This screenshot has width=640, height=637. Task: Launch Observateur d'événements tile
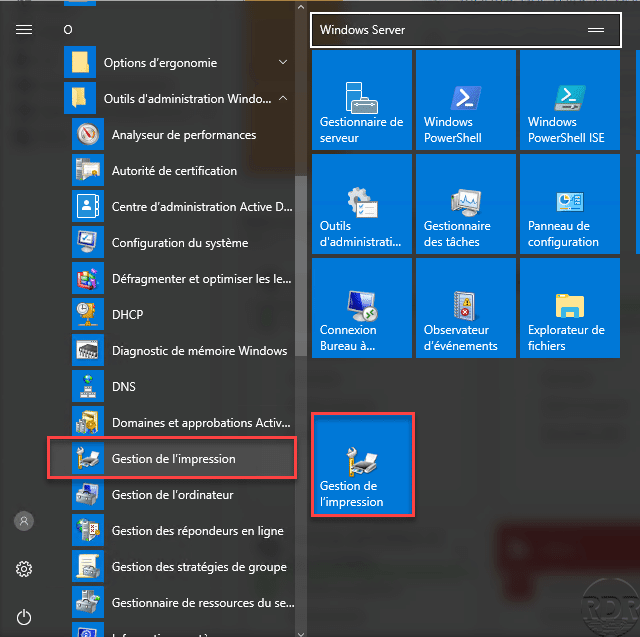[x=466, y=308]
